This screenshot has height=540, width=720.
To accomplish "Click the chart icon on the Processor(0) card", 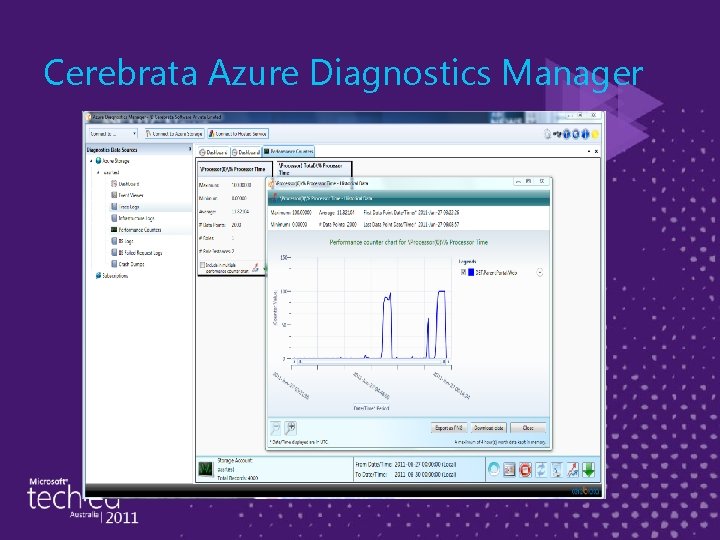I will click(x=256, y=267).
